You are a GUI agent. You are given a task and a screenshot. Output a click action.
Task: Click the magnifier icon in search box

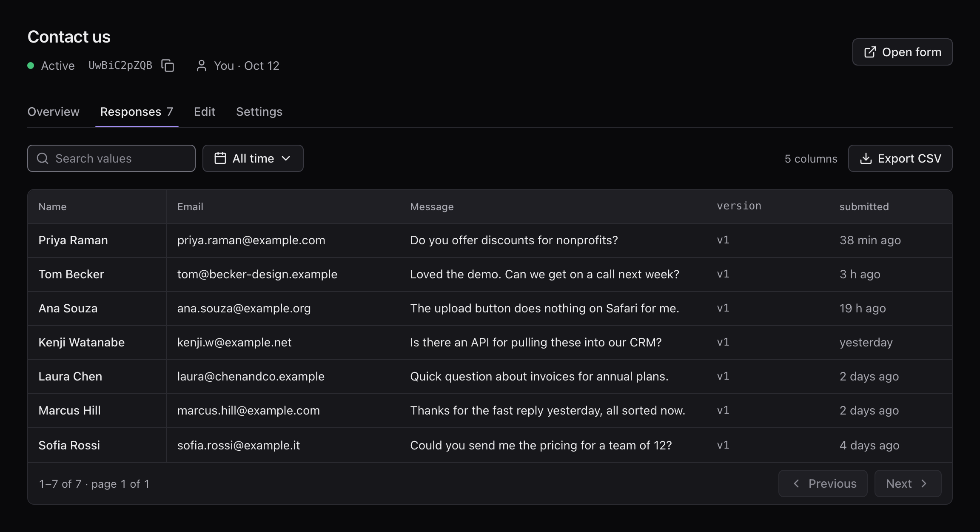point(43,158)
